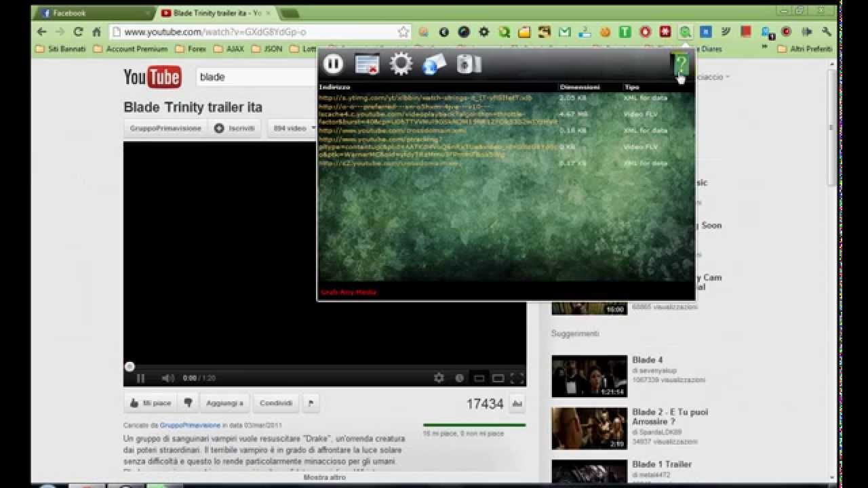Open the Blade 4 video thumbnail

pos(589,376)
